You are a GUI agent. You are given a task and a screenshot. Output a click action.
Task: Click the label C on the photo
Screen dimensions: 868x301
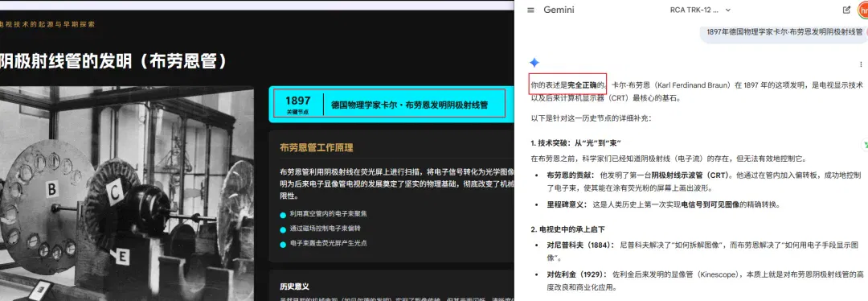pyautogui.click(x=116, y=192)
